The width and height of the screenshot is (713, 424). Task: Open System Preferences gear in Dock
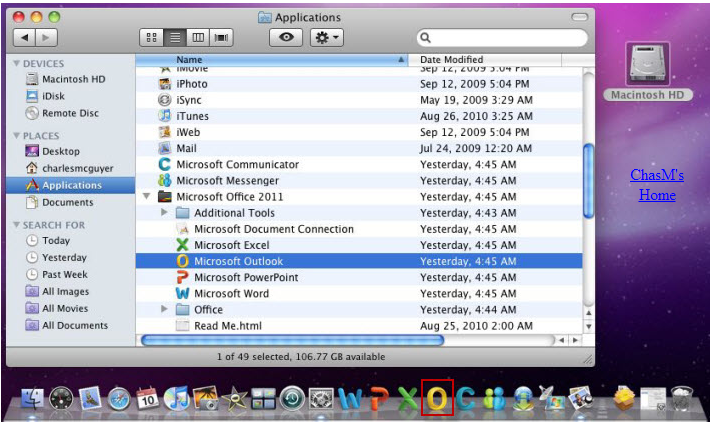(321, 399)
